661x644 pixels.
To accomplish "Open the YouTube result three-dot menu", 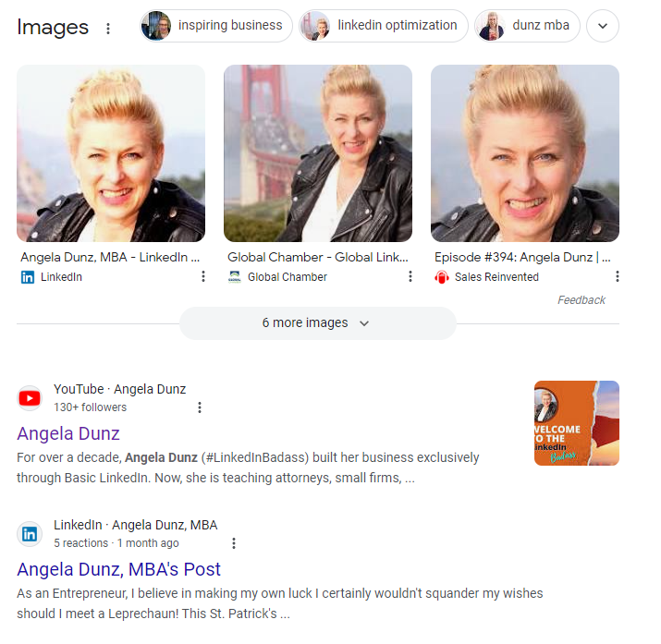I will (x=200, y=407).
